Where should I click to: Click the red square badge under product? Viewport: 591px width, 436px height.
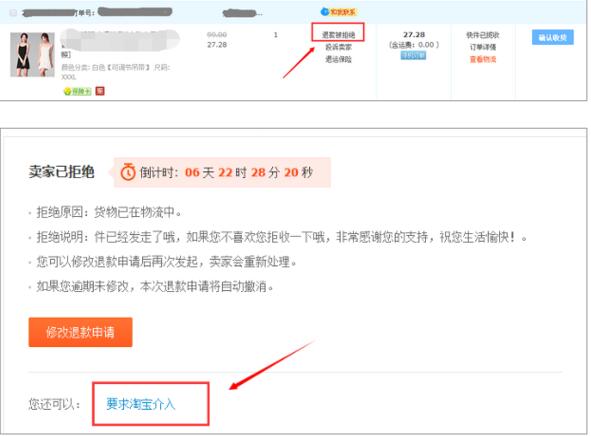tap(100, 91)
